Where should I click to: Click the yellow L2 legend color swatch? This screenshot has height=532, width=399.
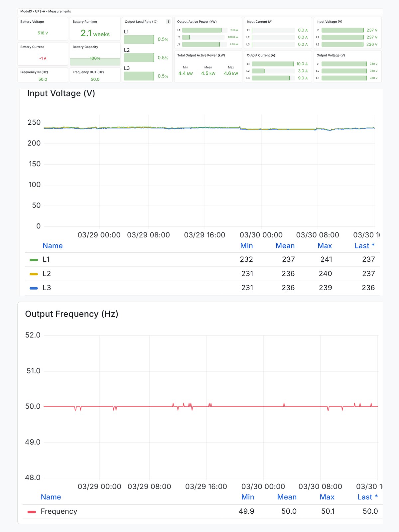tap(34, 274)
